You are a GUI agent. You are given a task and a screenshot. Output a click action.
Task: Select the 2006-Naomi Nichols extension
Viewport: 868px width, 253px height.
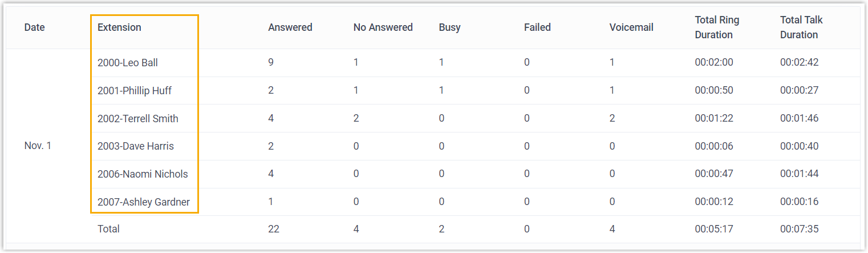pos(143,174)
